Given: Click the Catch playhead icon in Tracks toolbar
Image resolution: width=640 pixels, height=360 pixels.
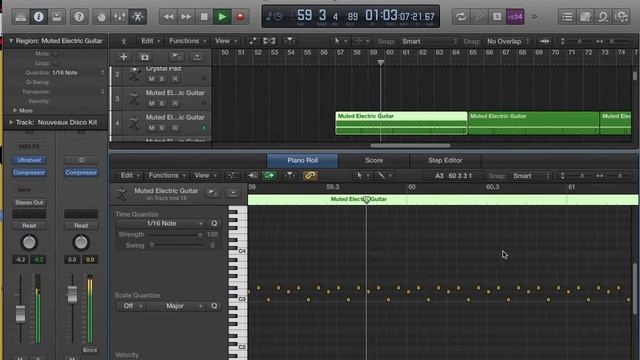Looking at the screenshot, I should (289, 41).
